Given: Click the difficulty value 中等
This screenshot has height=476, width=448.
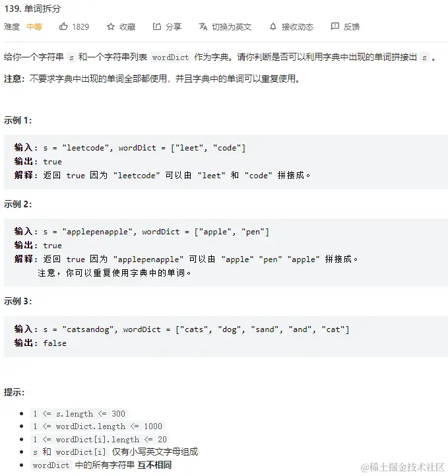Looking at the screenshot, I should pos(34,27).
